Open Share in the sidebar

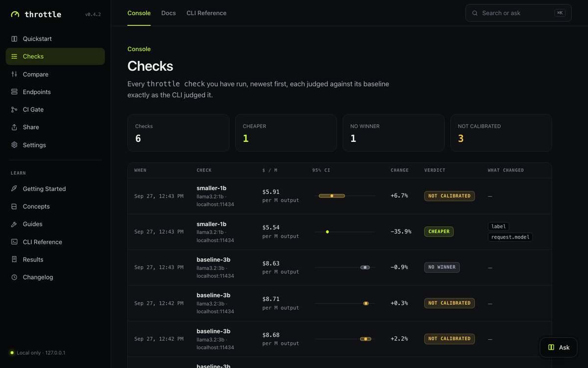[x=55, y=127]
